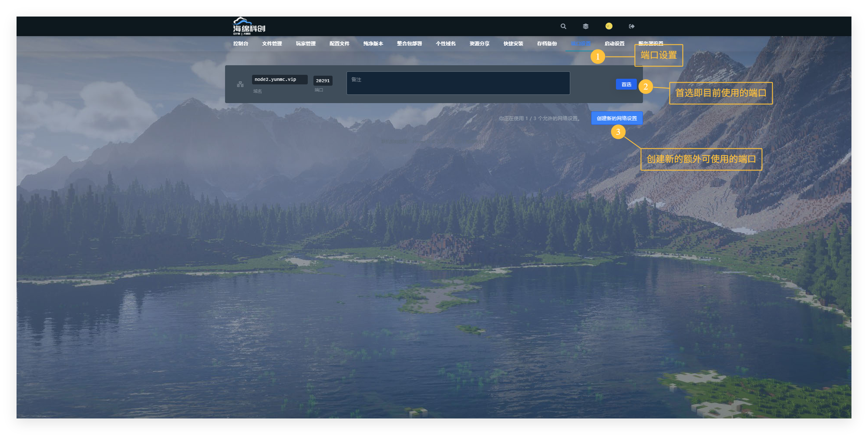Viewport: 868px width, 435px height.
Task: Click the blue 首选 button
Action: coord(626,84)
